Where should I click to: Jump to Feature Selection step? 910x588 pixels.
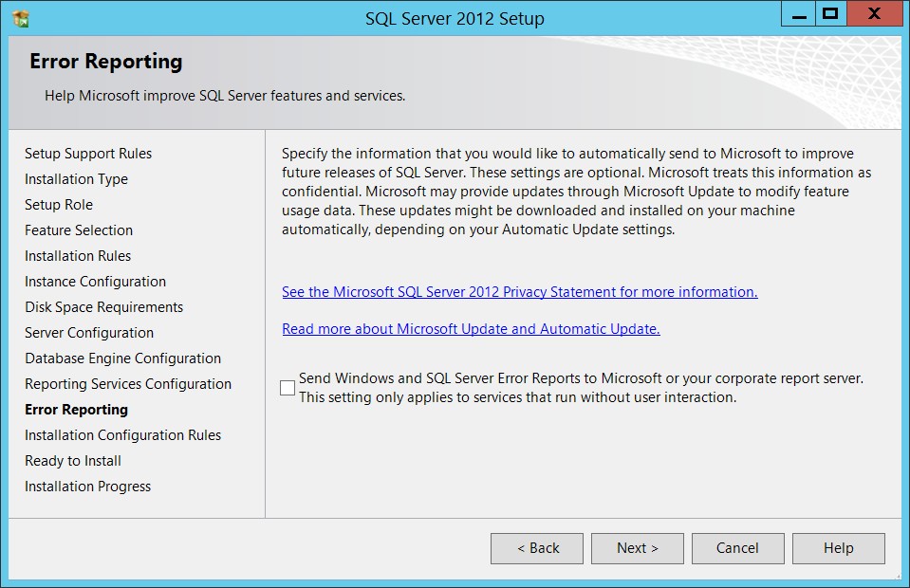point(79,230)
